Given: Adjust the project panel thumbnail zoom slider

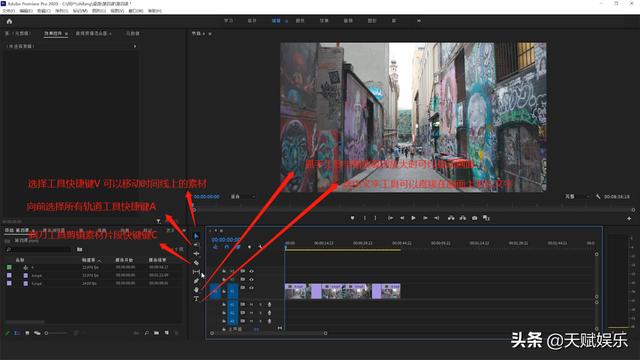Looking at the screenshot, I should pos(56,333).
